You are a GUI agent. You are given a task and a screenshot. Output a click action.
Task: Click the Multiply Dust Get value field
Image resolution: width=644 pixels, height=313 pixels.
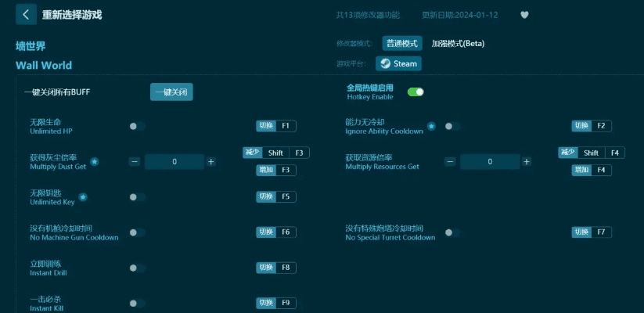[174, 162]
